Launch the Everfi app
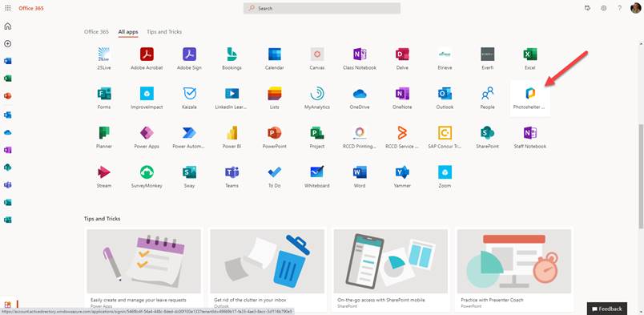 click(x=488, y=59)
